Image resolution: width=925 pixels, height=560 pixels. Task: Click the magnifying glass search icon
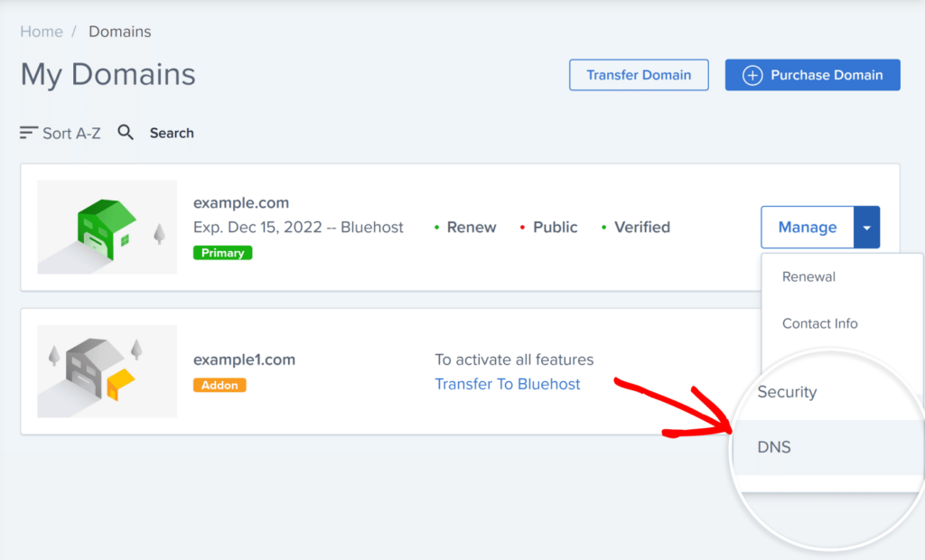click(x=126, y=133)
